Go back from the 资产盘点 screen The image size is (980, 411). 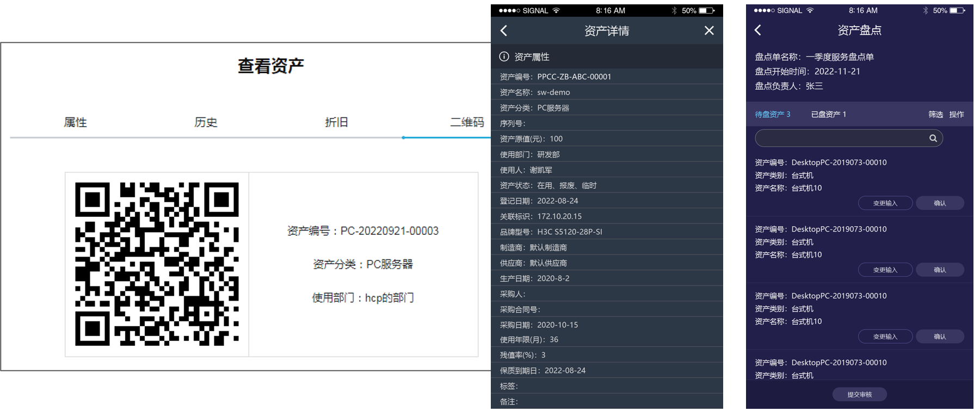[758, 30]
